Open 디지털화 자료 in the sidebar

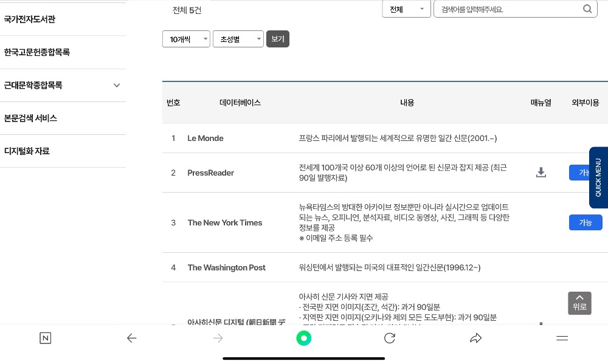(x=27, y=151)
